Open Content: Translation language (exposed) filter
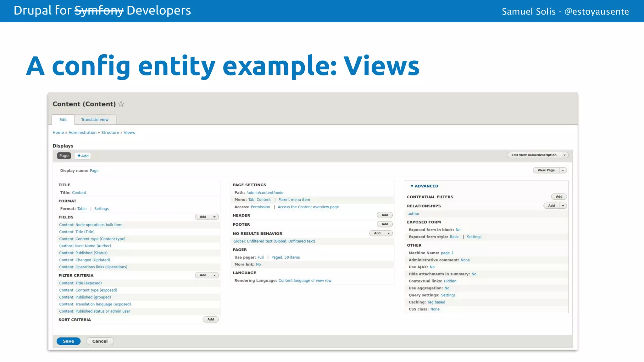The height and width of the screenshot is (362, 644). click(95, 304)
